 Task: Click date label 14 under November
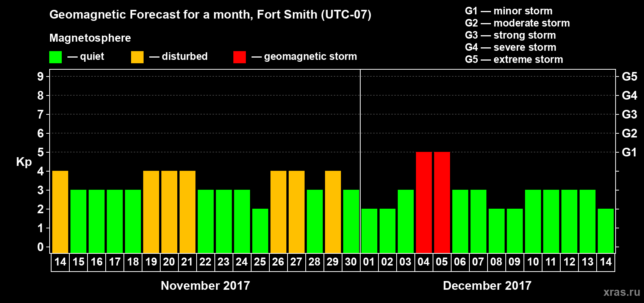[60, 262]
